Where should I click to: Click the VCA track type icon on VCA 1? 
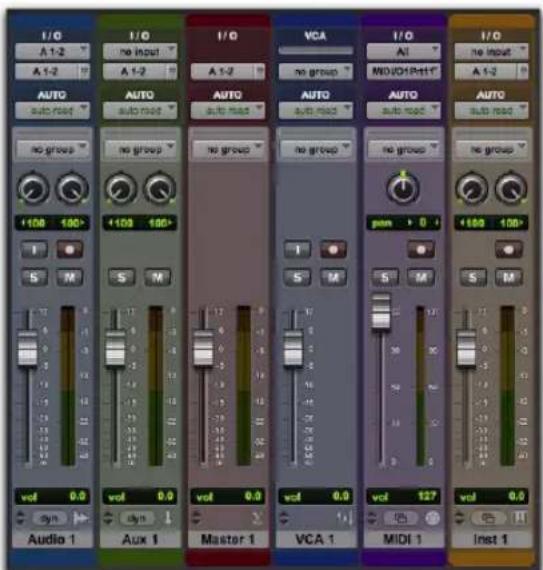[x=345, y=518]
